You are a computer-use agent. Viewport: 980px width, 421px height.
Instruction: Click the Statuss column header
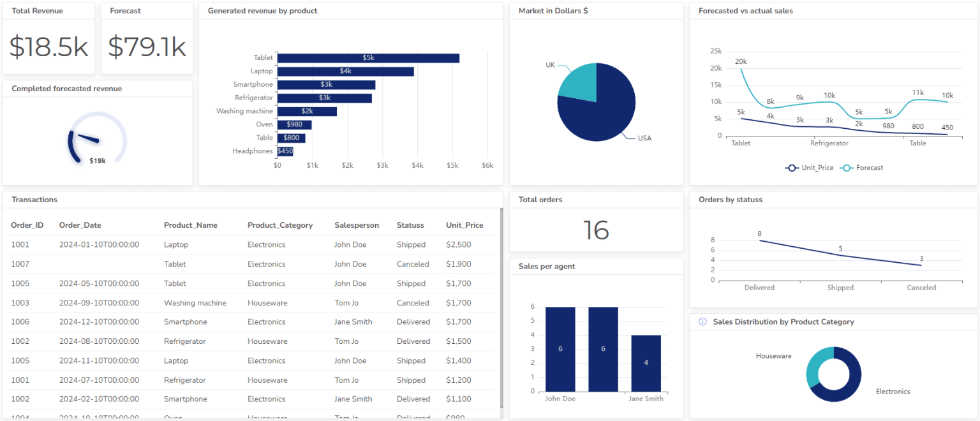(x=412, y=225)
